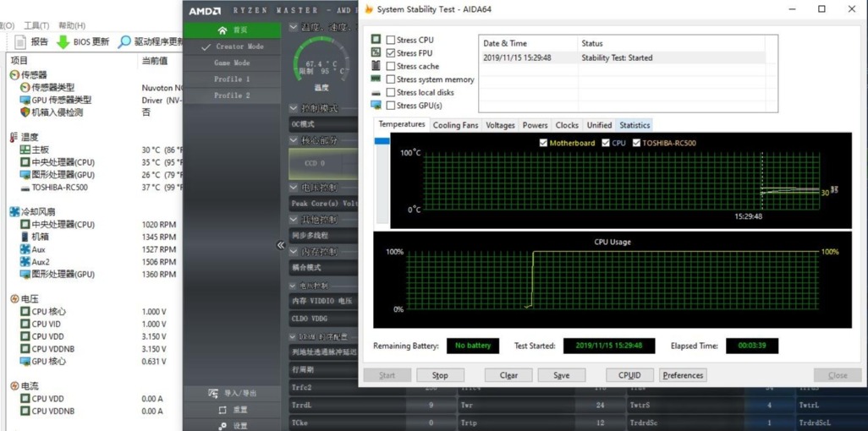Uncheck the Stress FPU checkbox
This screenshot has width=868, height=431.
(391, 53)
